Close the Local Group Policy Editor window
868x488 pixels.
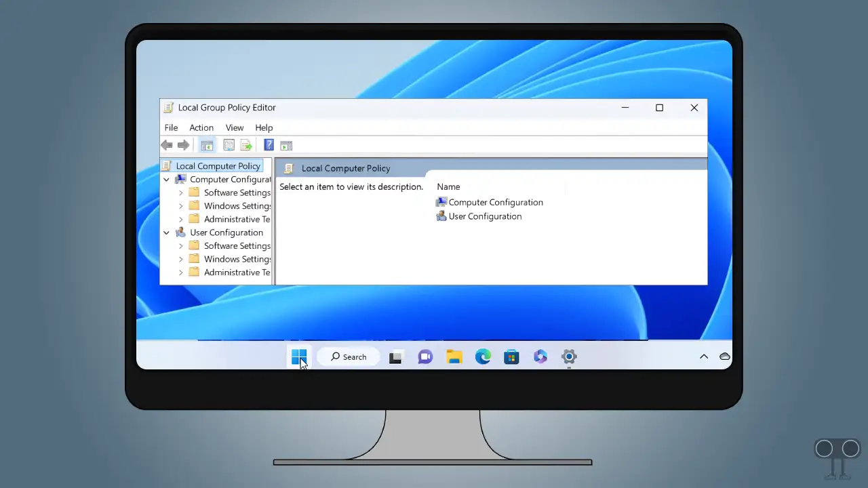(x=694, y=107)
